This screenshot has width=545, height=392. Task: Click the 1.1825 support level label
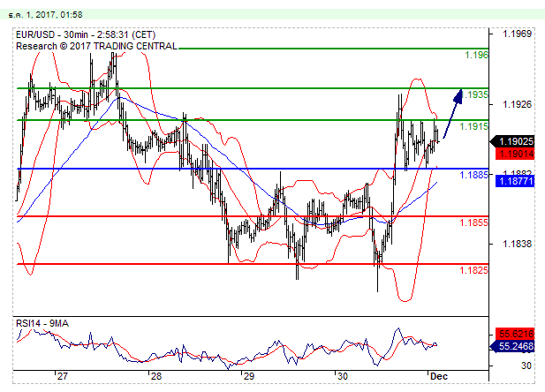click(474, 270)
